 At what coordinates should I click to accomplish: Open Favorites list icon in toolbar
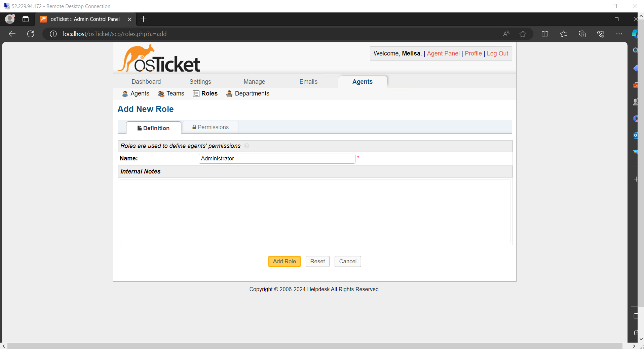(564, 34)
